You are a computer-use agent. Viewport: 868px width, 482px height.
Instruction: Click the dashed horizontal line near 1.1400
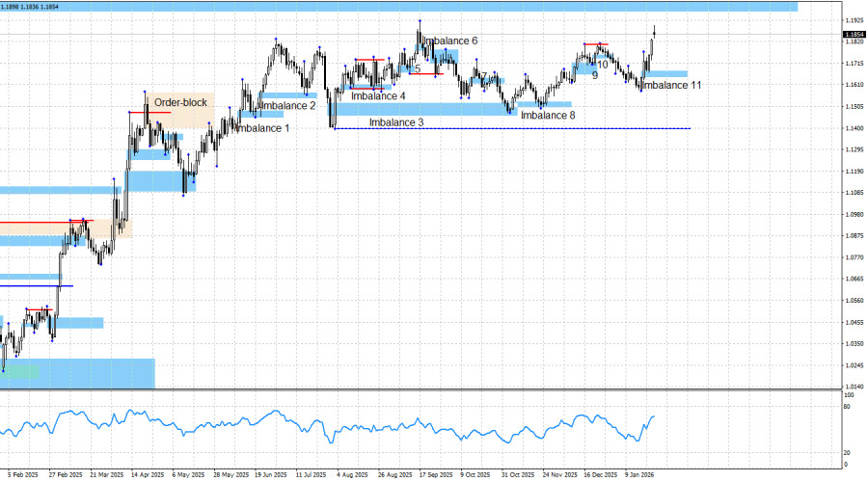pos(579,128)
